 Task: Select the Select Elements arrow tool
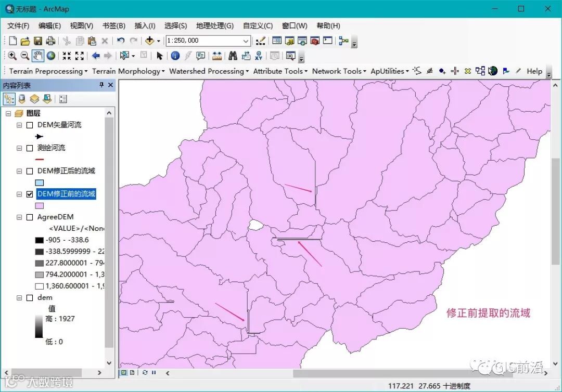point(160,56)
